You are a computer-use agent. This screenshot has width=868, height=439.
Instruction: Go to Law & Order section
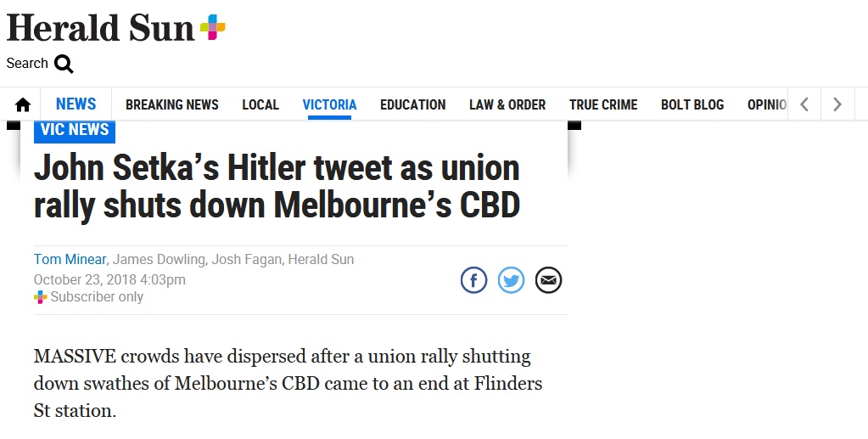point(507,104)
